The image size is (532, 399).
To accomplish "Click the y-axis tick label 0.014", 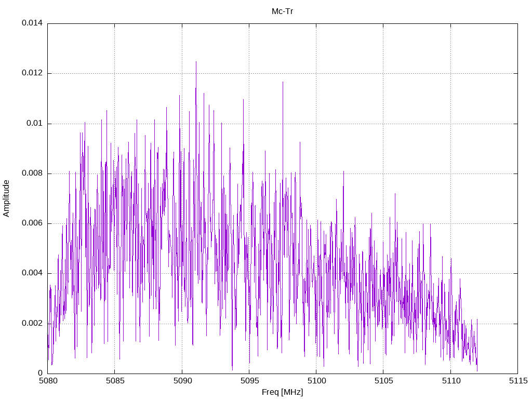I will (x=32, y=23).
